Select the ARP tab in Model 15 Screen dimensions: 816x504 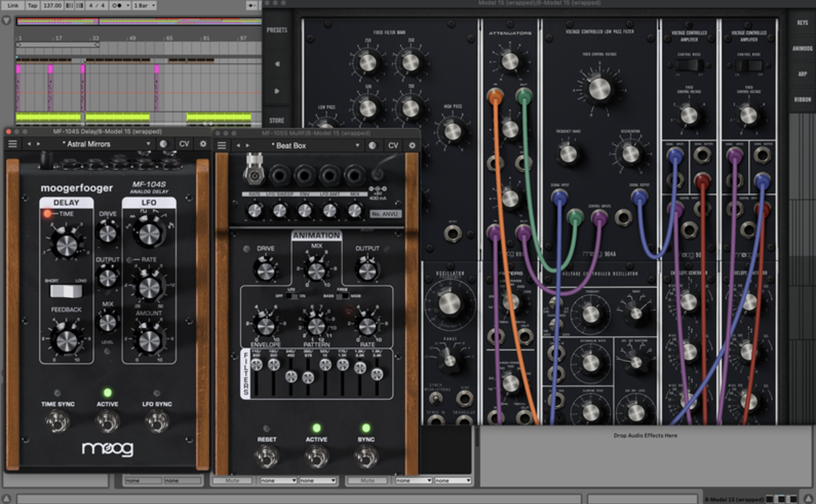pyautogui.click(x=803, y=74)
